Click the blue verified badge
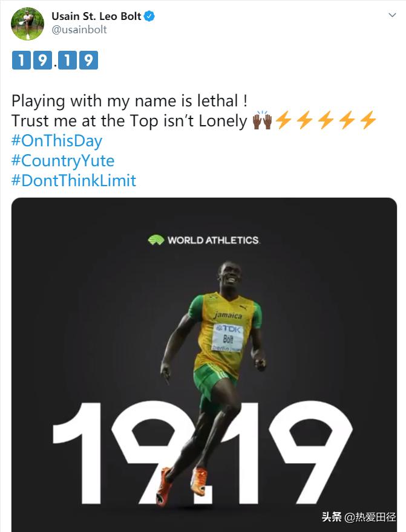This screenshot has width=406, height=532. click(149, 16)
